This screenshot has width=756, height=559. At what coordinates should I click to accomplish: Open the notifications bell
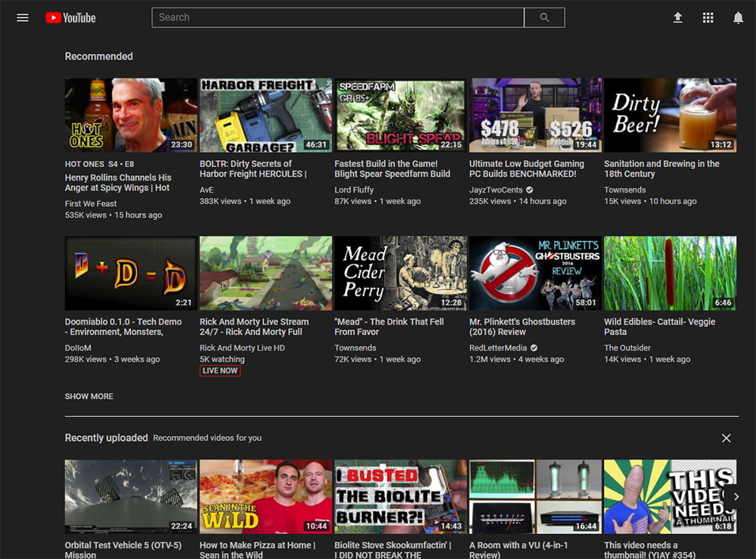coord(738,18)
